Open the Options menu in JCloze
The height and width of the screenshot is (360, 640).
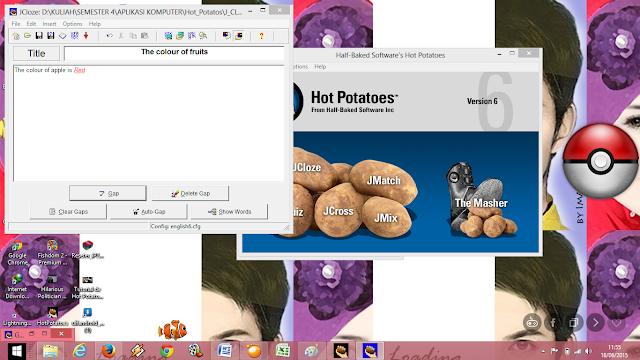72,24
